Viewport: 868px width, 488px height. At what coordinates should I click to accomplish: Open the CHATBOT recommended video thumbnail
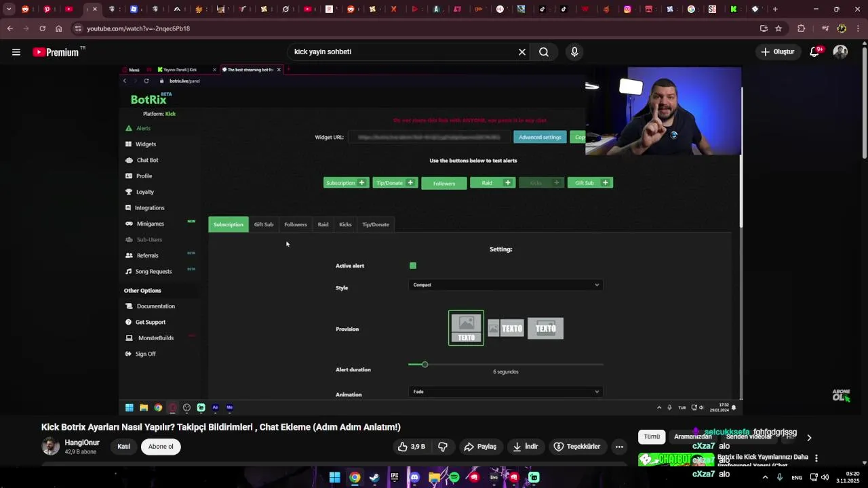click(x=676, y=460)
